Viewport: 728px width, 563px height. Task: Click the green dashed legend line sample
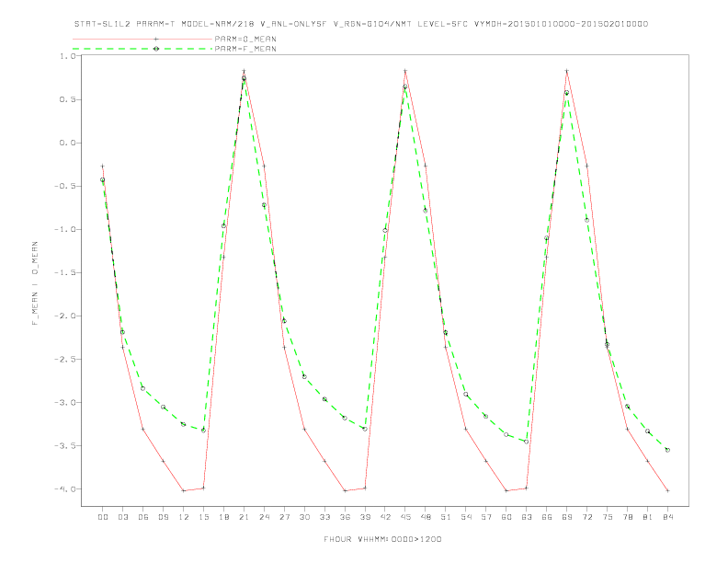142,49
